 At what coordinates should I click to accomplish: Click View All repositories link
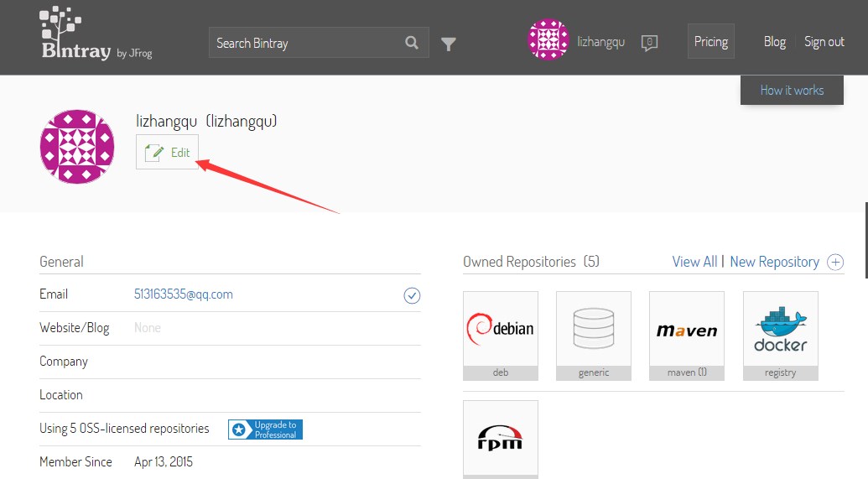point(694,262)
